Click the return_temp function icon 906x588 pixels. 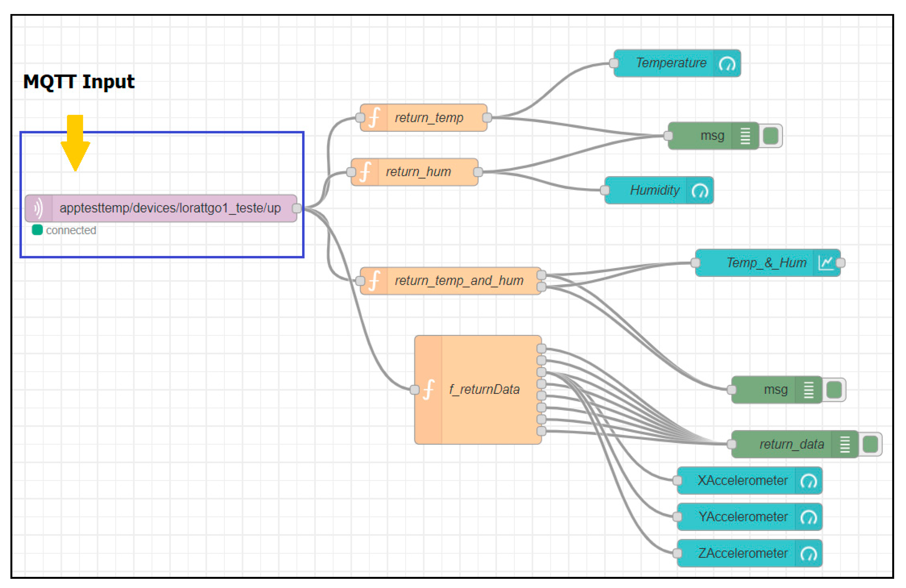tap(374, 118)
